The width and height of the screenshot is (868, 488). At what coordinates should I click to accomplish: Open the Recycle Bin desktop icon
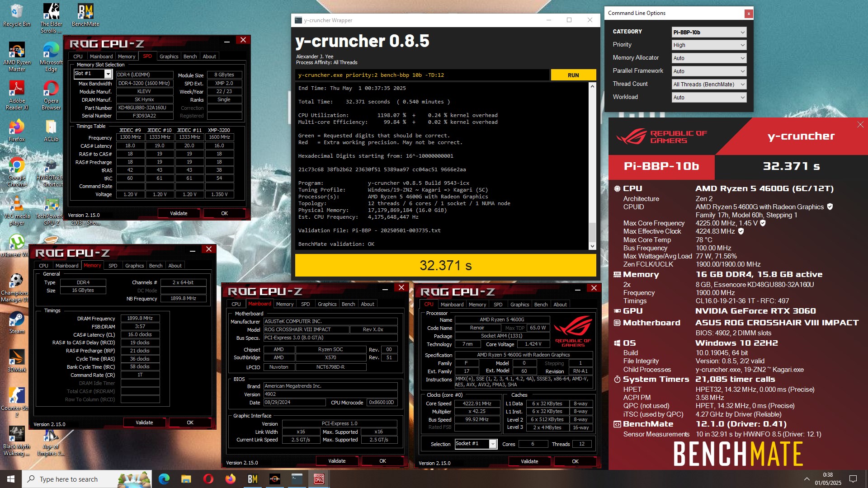coord(17,15)
